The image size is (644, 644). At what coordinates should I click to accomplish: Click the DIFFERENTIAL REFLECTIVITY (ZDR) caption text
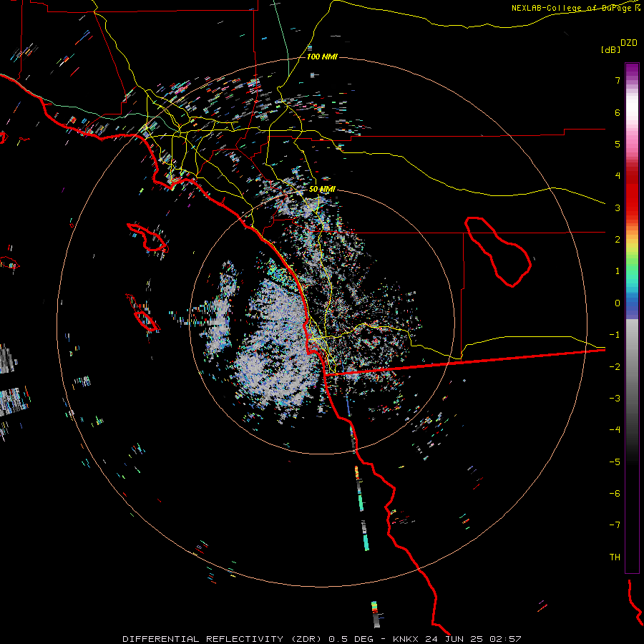(x=223, y=639)
